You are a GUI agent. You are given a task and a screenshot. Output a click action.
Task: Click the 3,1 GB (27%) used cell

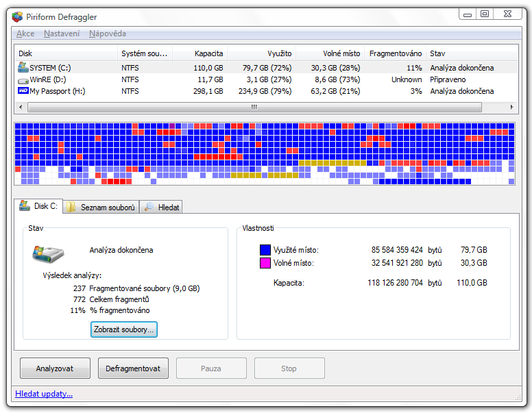[x=269, y=79]
